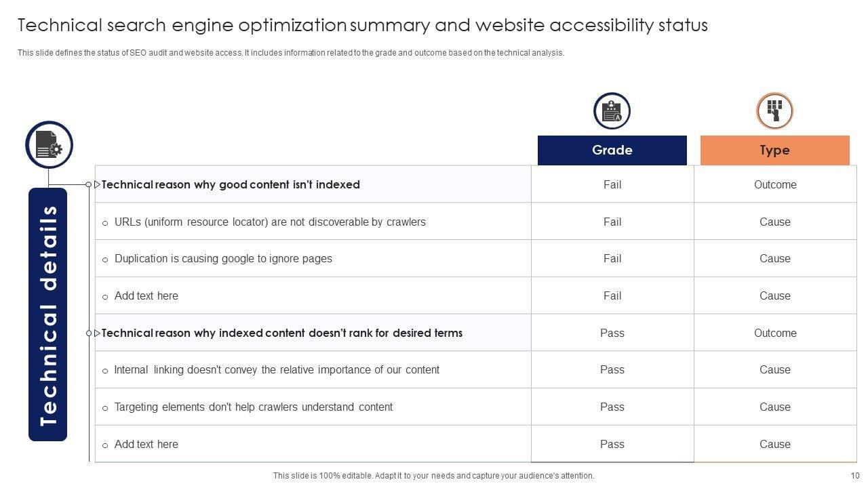Select the navy Grade column header

tap(612, 150)
